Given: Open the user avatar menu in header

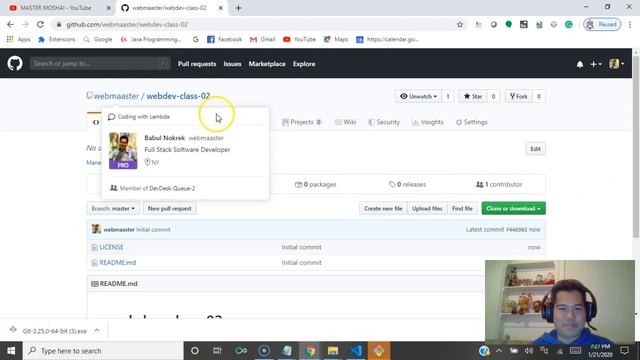Looking at the screenshot, I should [616, 64].
